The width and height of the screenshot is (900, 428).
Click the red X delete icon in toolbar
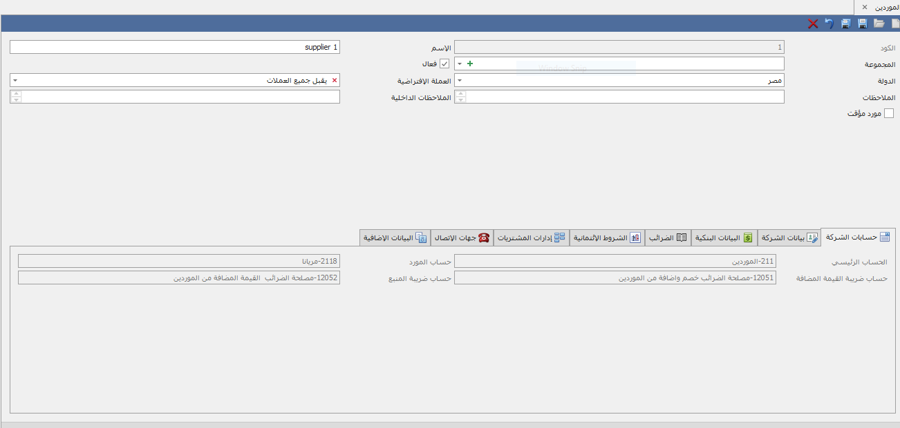click(x=813, y=24)
